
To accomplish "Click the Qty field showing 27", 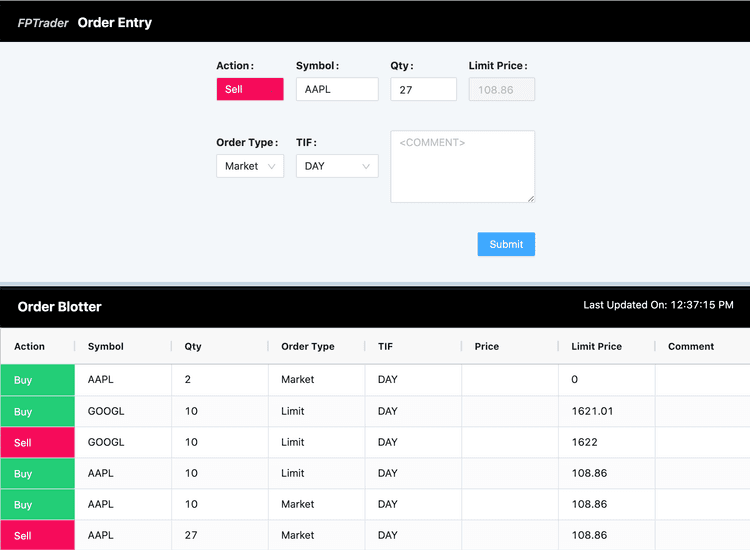I will pos(423,89).
